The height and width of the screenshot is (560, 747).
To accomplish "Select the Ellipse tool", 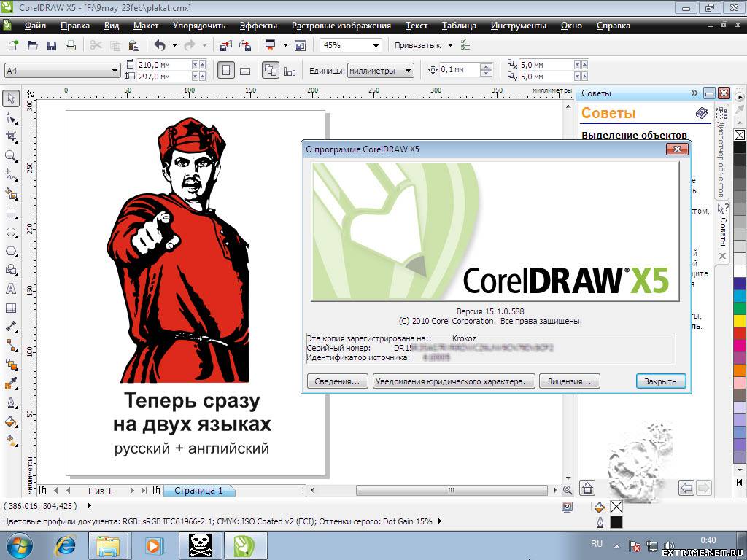I will tap(11, 232).
